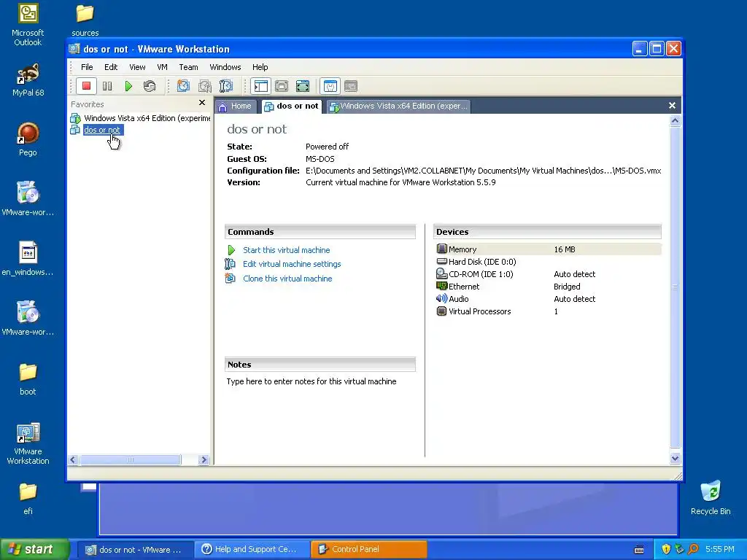Click the Windows Start button

click(34, 550)
